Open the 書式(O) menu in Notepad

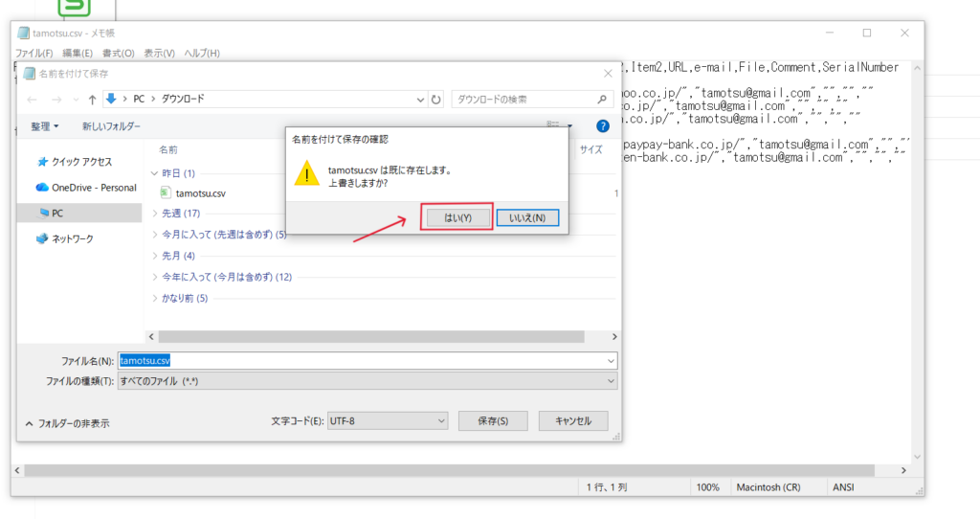point(119,53)
